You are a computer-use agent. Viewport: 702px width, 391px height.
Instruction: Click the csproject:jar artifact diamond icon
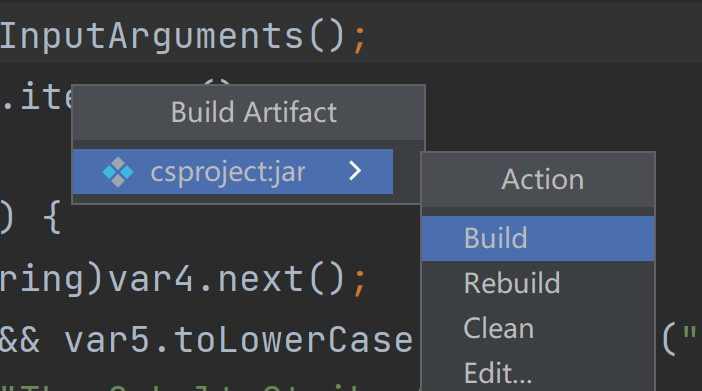click(x=118, y=172)
